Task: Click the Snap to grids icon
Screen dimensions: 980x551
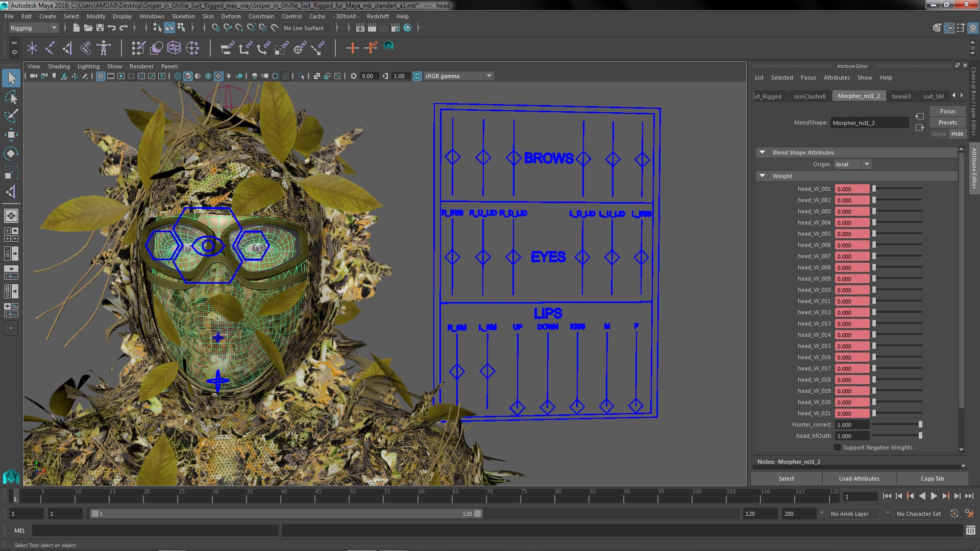Action: [x=216, y=28]
